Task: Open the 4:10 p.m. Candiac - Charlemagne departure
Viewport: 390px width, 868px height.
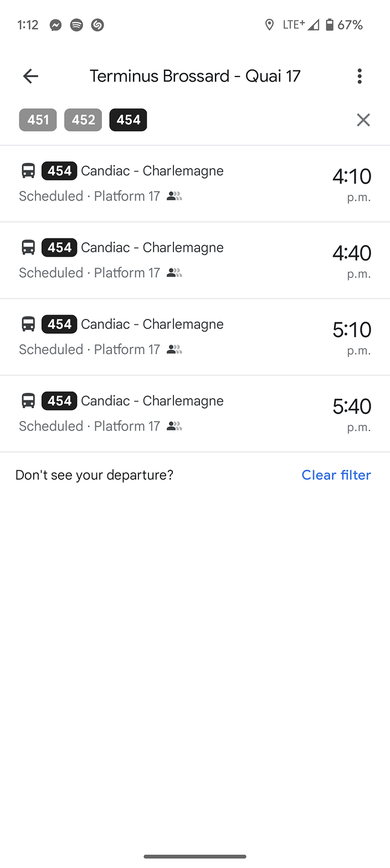Action: coord(195,184)
